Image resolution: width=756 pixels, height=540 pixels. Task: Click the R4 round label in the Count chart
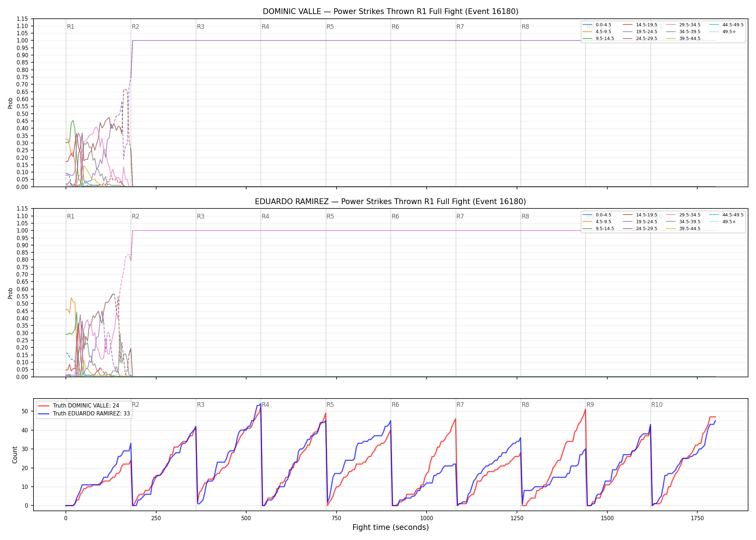pos(265,405)
